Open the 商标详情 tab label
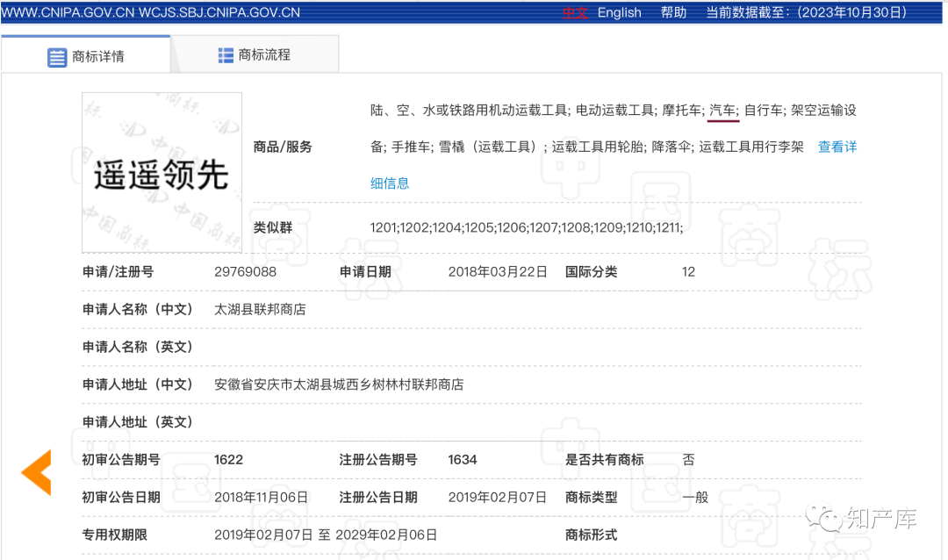This screenshot has width=948, height=560. coord(98,57)
